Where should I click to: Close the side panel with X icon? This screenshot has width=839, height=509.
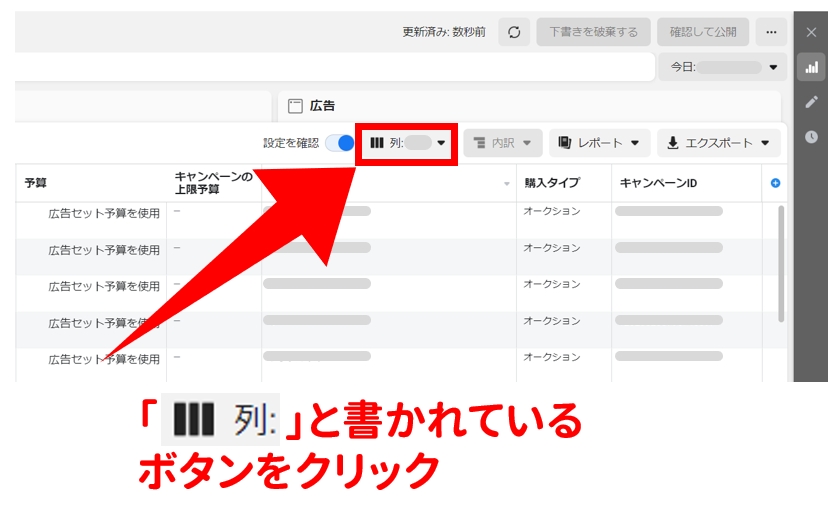(x=811, y=32)
